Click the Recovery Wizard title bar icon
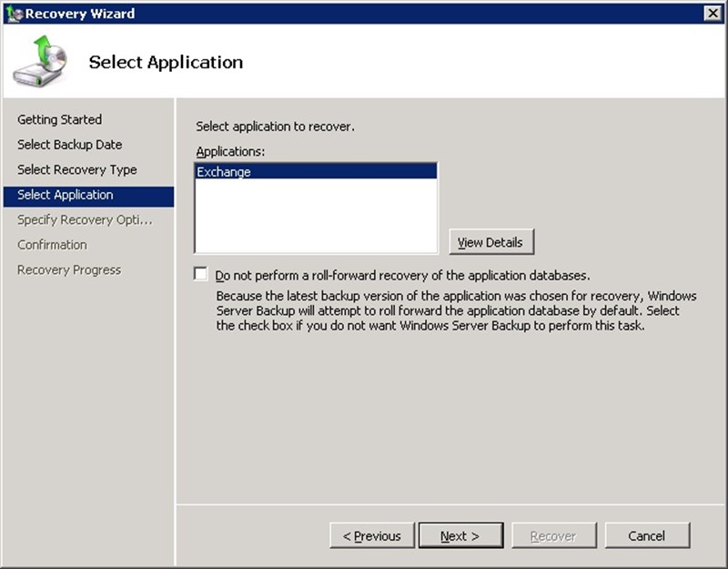728x569 pixels. point(13,14)
